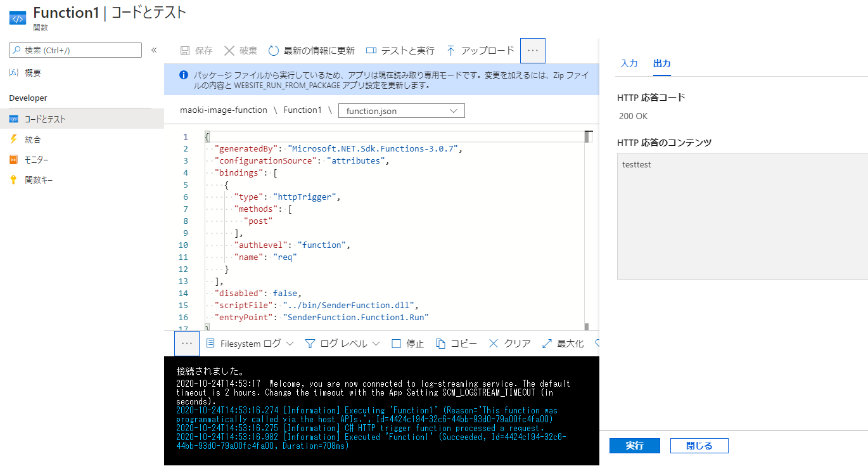868x466 pixels.
Task: Copy log output with the コピー icon
Action: coord(456,343)
